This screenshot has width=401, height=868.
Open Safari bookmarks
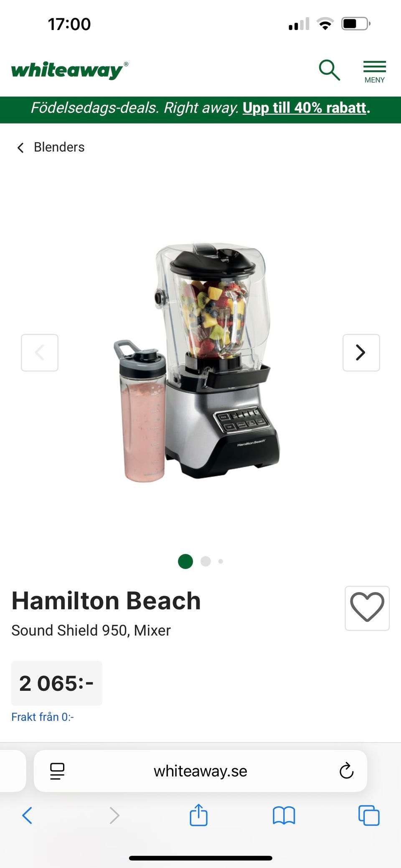[x=284, y=815]
